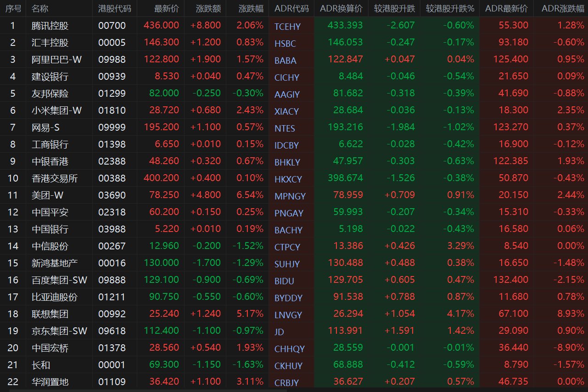
Task: Click the XIACY ADR code
Action: [286, 111]
